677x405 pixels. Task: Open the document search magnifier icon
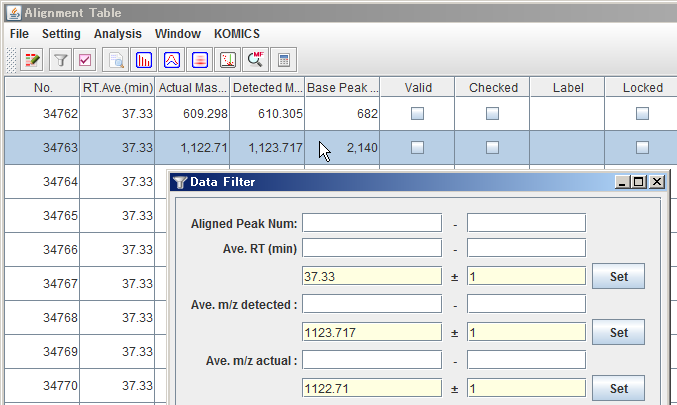116,60
